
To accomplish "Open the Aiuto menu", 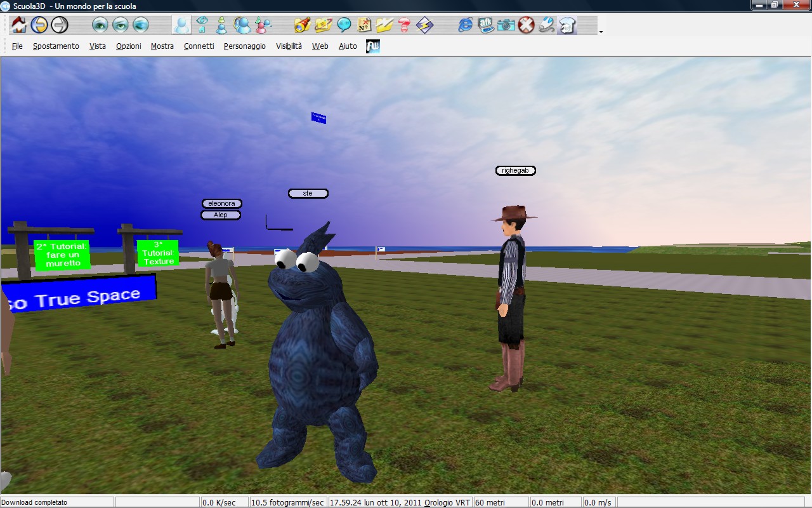I will [348, 46].
